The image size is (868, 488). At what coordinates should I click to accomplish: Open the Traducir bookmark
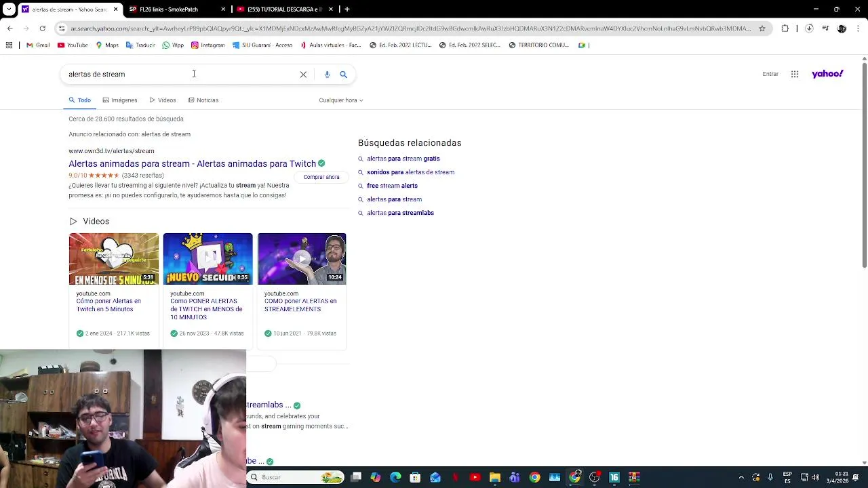tap(140, 45)
